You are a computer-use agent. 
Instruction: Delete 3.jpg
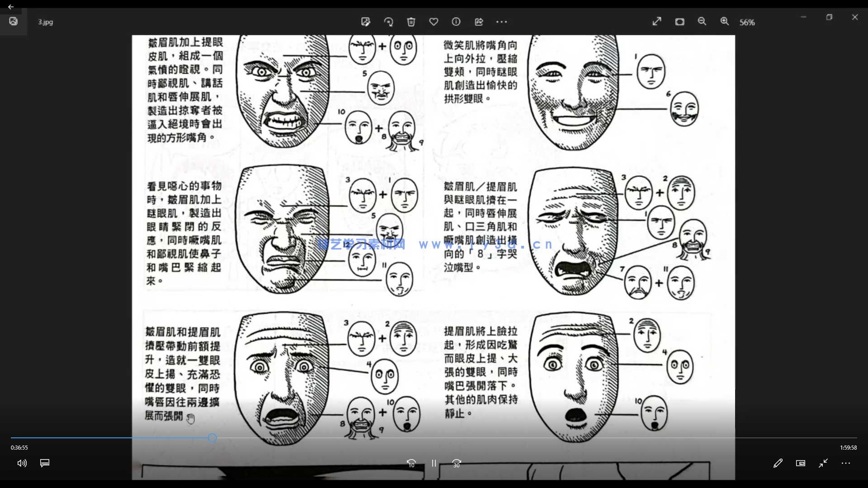(x=411, y=22)
